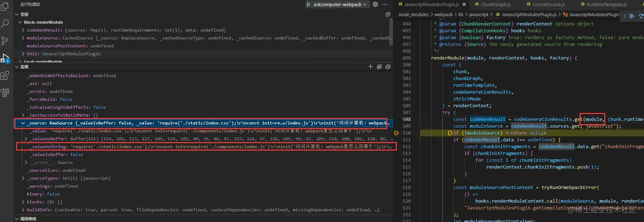This screenshot has width=644, height=222.
Task: Switch to the ConcatSource.js tab
Action: 549,5
